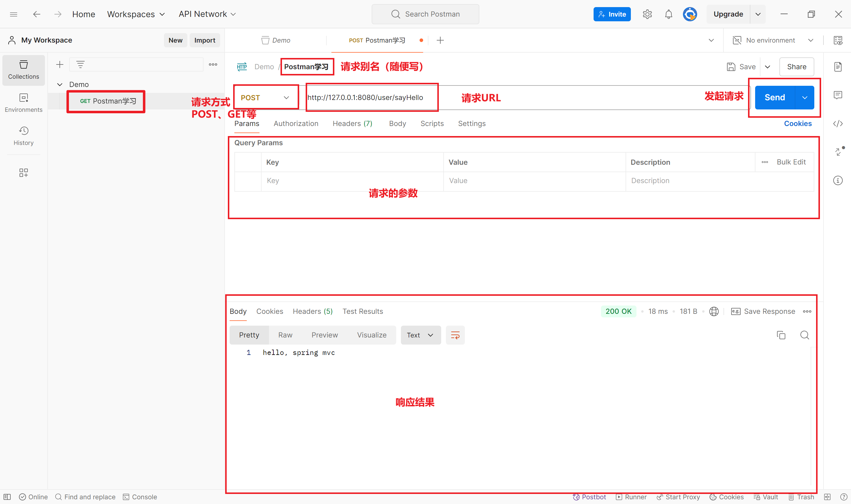Toggle the sidebar from status bar
The image size is (851, 504).
click(x=7, y=497)
